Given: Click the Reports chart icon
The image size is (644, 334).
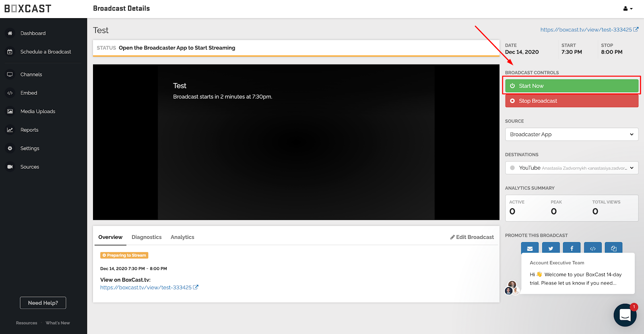Looking at the screenshot, I should click(x=10, y=130).
